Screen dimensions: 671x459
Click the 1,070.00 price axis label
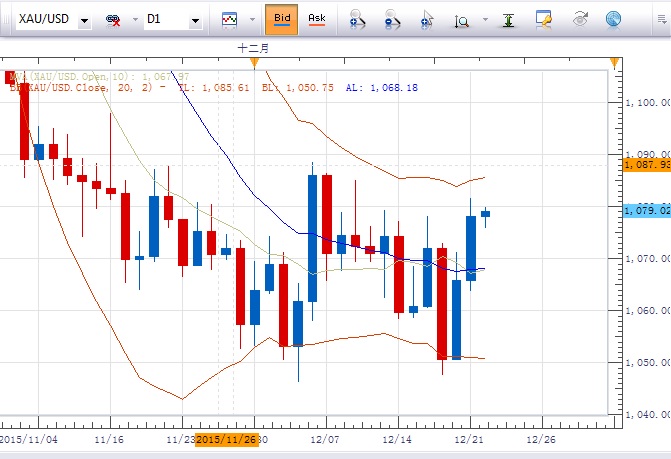[x=648, y=258]
